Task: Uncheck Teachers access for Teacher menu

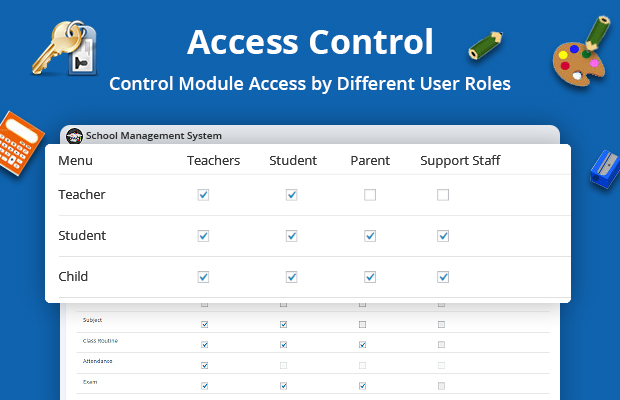Action: point(203,195)
